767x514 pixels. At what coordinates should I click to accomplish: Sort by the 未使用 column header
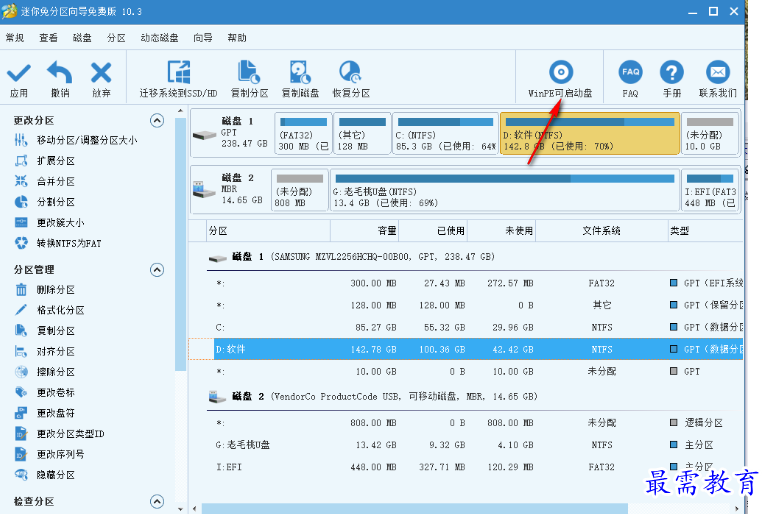(501, 231)
